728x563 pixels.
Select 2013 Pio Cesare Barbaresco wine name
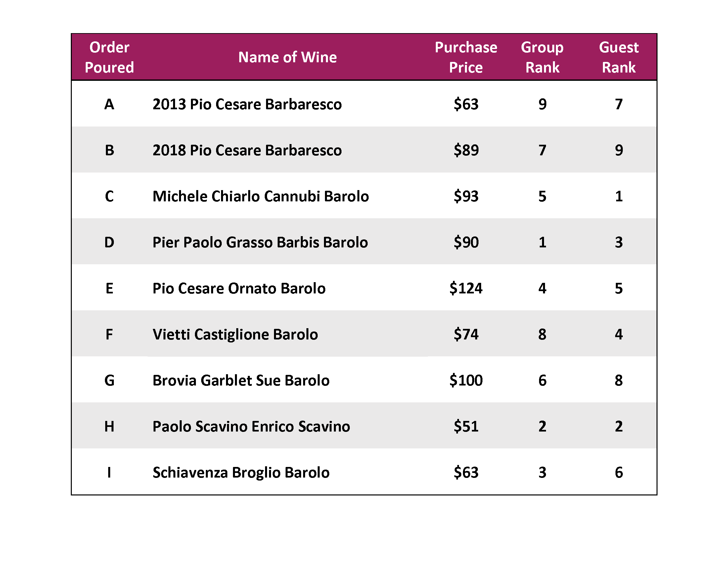[247, 104]
